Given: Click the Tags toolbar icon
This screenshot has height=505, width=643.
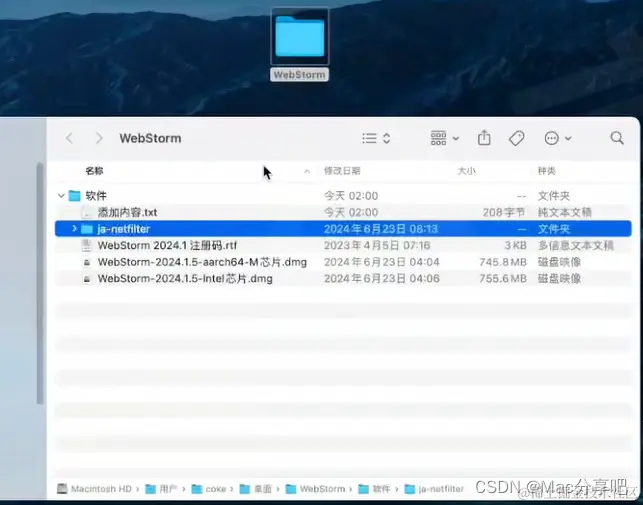Looking at the screenshot, I should [516, 138].
